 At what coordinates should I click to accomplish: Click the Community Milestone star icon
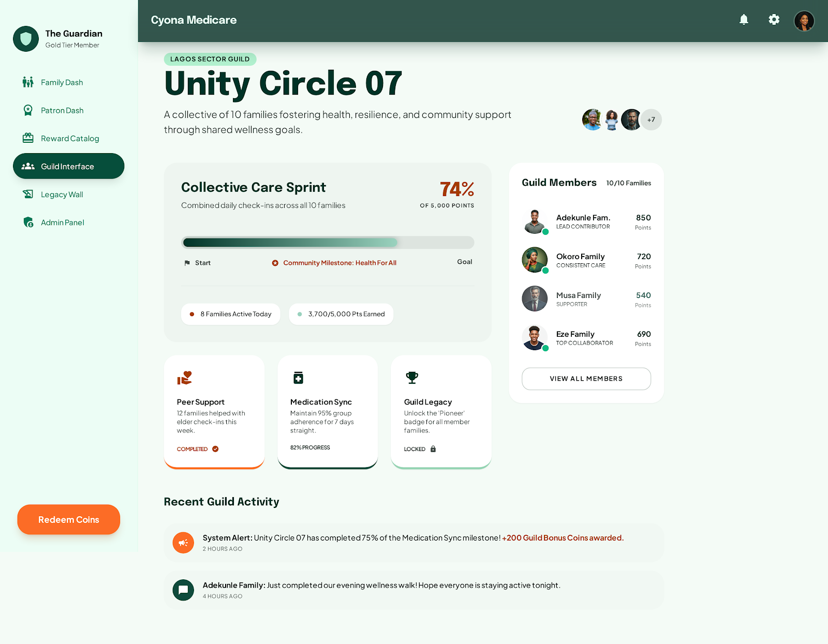[x=275, y=263]
